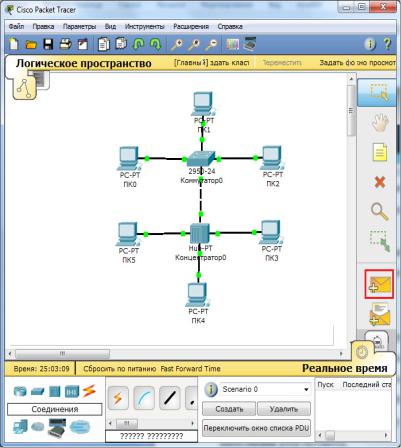This screenshot has height=448, width=401.
Task: Click the [Главный] root button
Action: click(191, 63)
